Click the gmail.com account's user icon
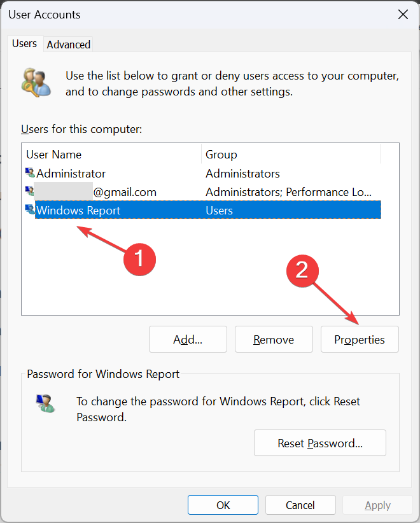Viewport: 420px width, 523px height. coord(29,192)
